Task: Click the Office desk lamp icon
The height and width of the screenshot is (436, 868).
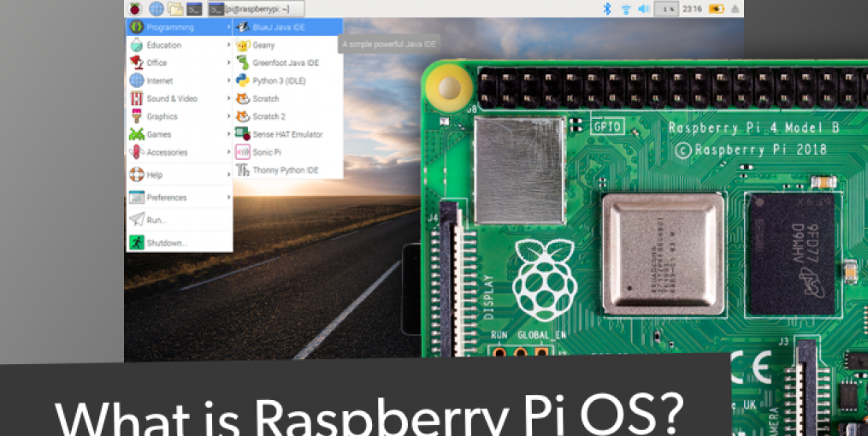Action: 137,62
